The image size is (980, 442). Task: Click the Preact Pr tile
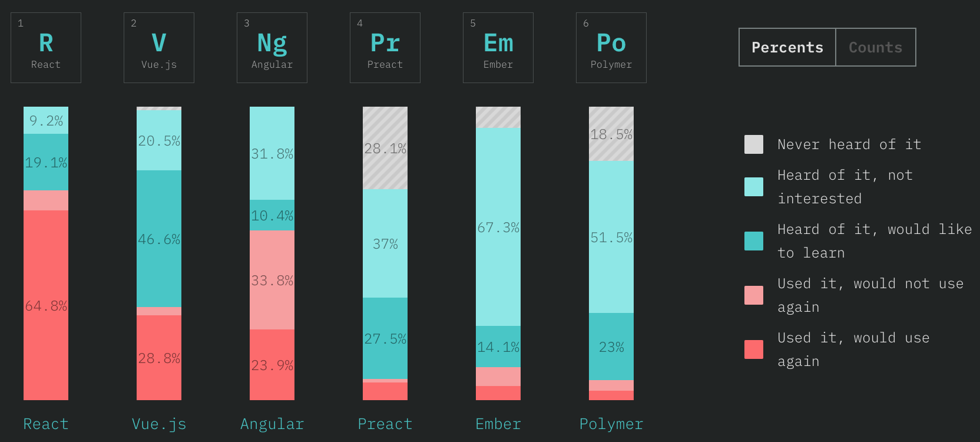(385, 48)
